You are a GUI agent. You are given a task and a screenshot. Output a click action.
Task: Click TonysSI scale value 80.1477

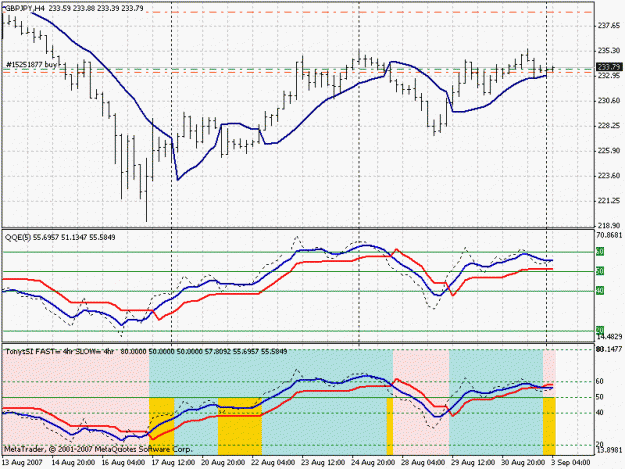point(609,349)
